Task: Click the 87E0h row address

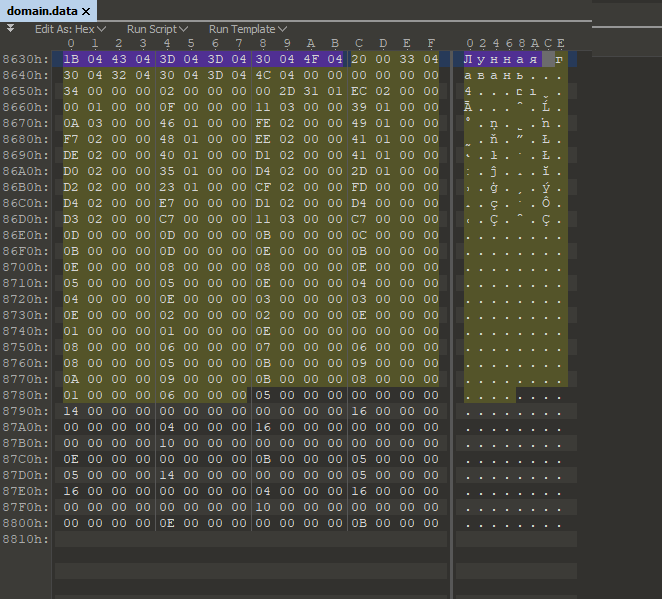Action: coord(26,491)
